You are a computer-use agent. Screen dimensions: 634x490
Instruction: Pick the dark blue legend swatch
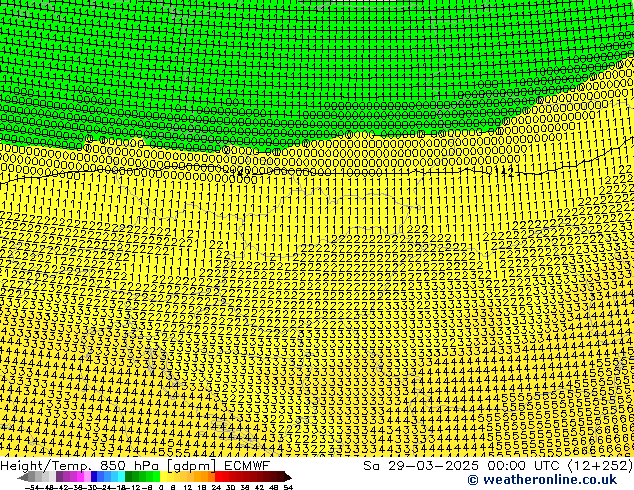click(x=94, y=476)
